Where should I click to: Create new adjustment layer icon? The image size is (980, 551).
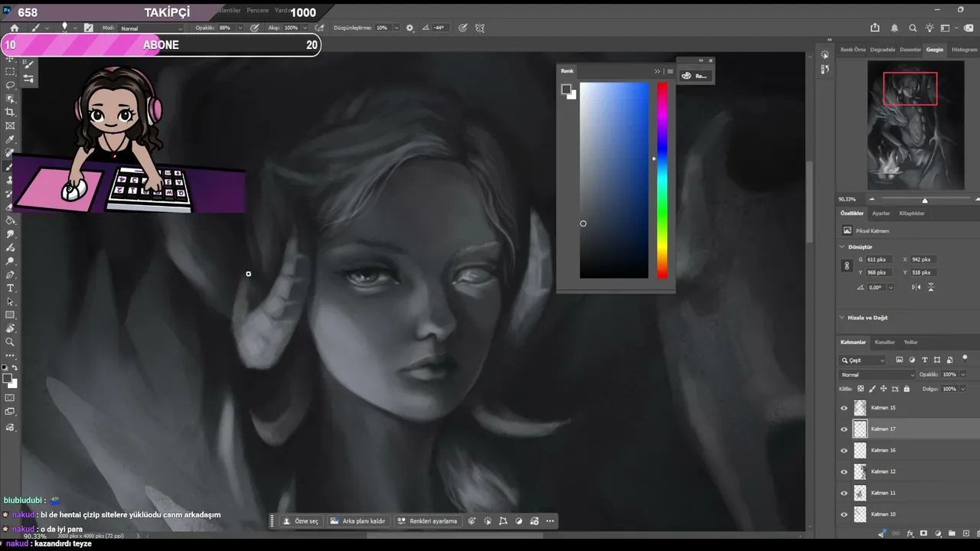click(x=938, y=533)
